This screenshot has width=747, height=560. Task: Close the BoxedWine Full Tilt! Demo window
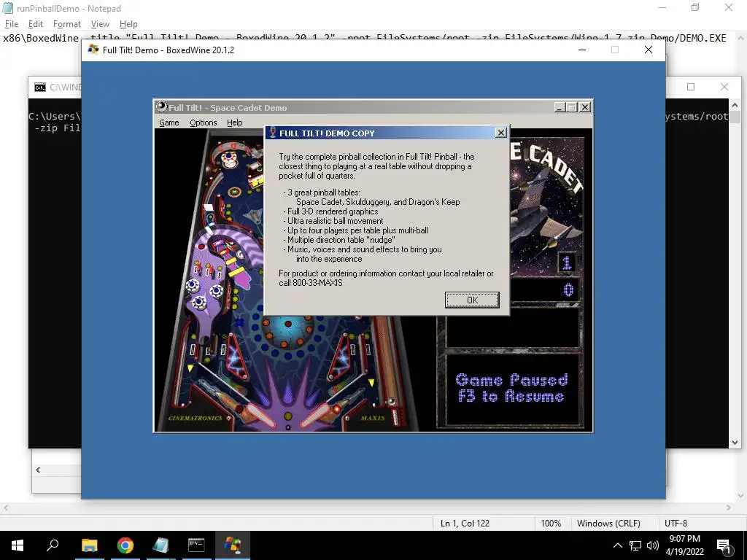pyautogui.click(x=649, y=50)
